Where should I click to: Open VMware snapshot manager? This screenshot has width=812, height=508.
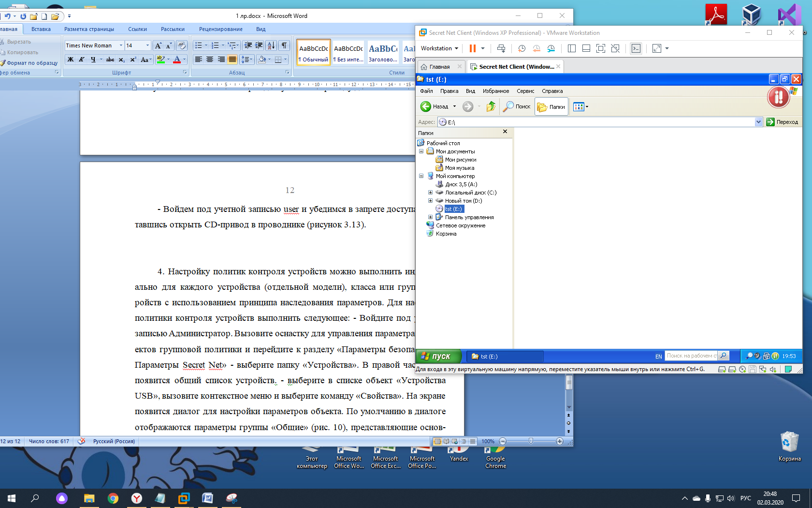click(551, 48)
